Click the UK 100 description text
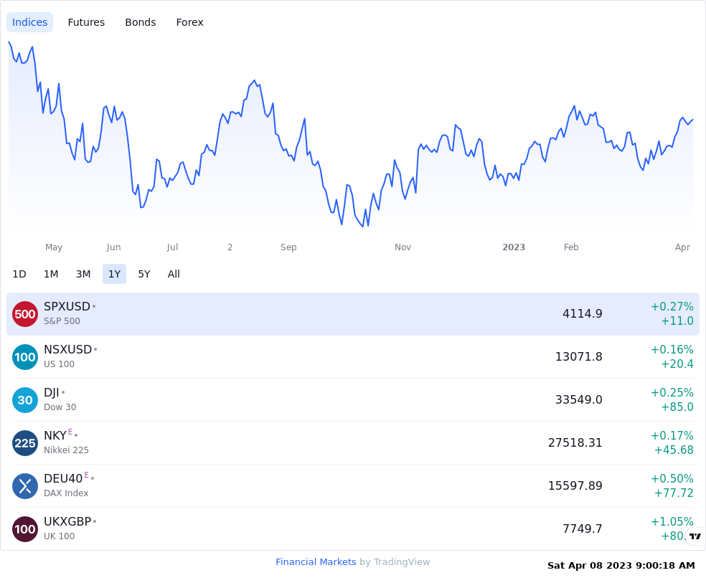 click(x=59, y=536)
